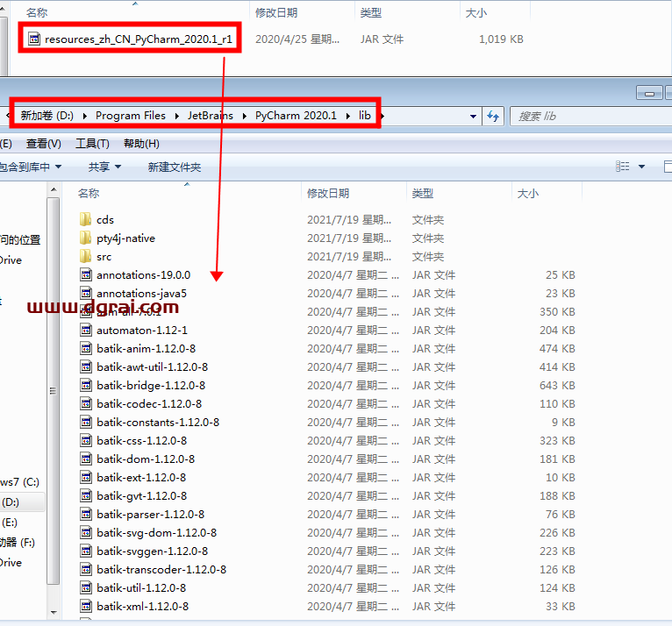This screenshot has height=626, width=672.
Task: Select the batik-anim-1.12.0-8 jar icon
Action: (86, 348)
